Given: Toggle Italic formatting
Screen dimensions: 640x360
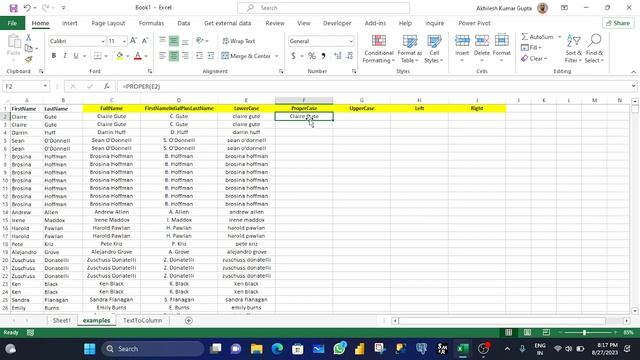Looking at the screenshot, I should [x=64, y=56].
